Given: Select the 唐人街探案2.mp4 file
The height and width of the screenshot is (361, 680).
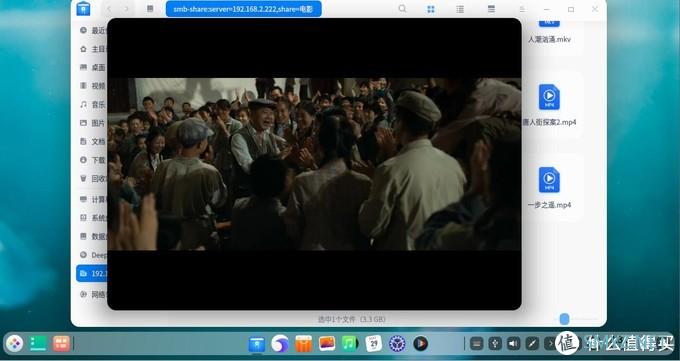Looking at the screenshot, I should [x=549, y=105].
